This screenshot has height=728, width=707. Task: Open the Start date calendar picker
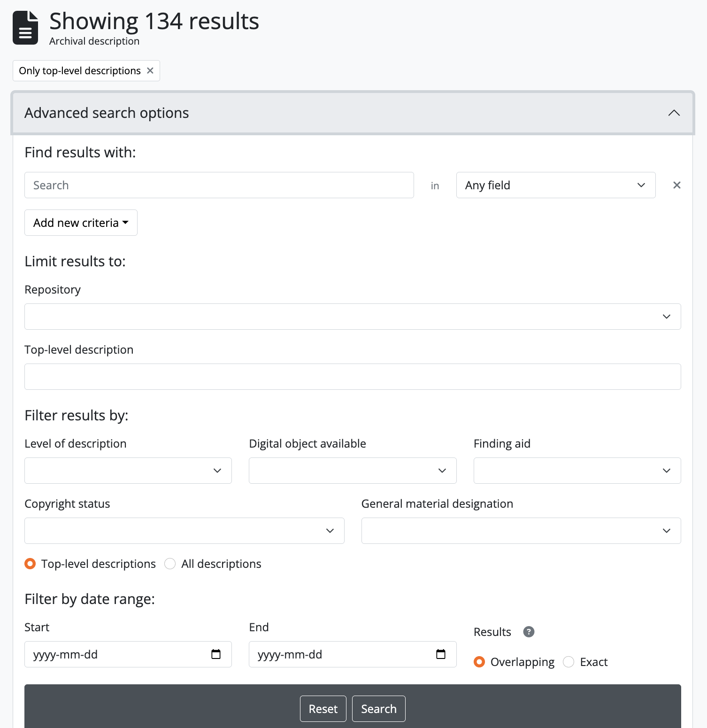(x=216, y=654)
